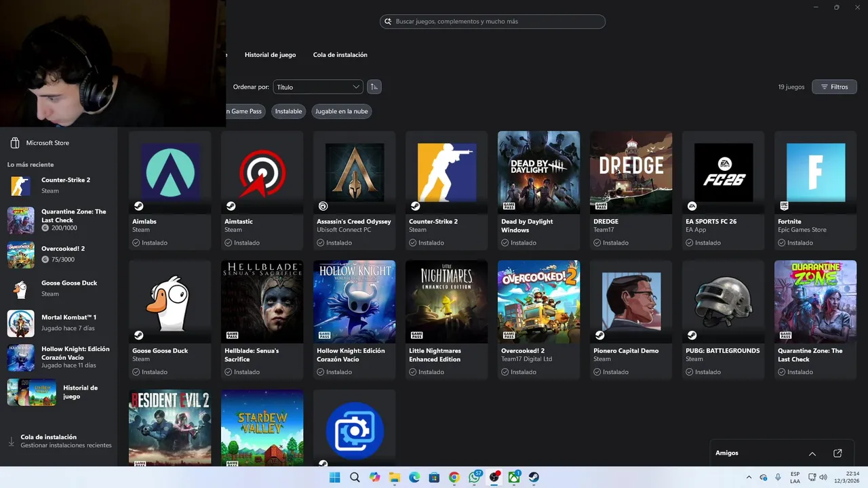Click Mortal Kombat 1 sidebar thumbnail

[21, 323]
